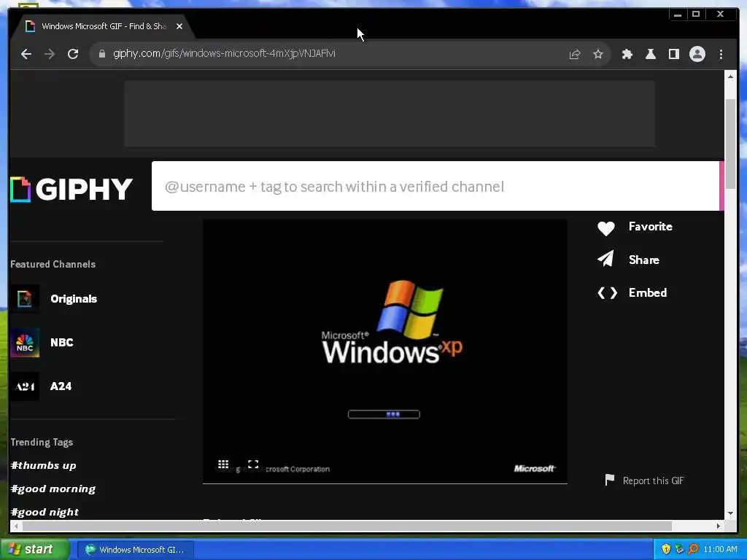Click the Featured Channels heading
The image size is (747, 560).
click(x=53, y=264)
